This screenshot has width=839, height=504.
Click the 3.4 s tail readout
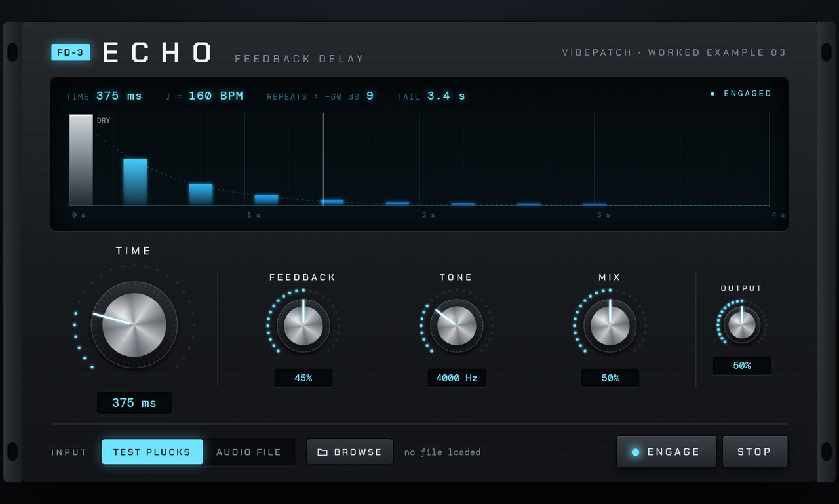point(446,96)
